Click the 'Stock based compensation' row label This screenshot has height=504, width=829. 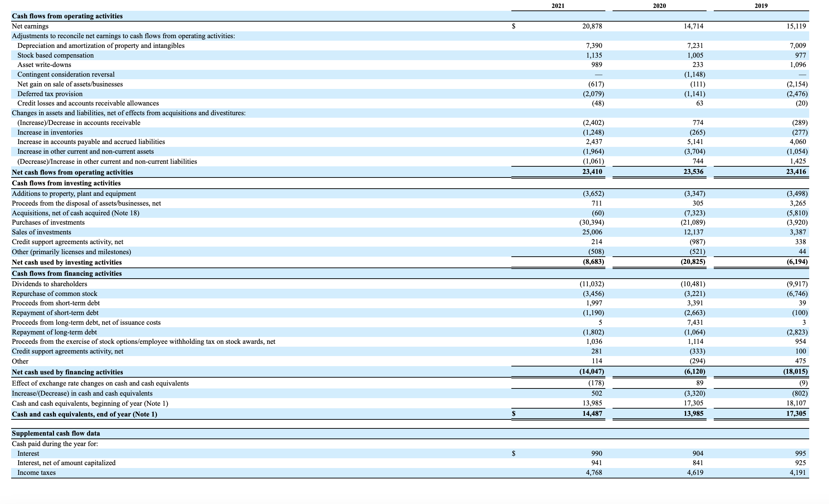[x=55, y=55]
